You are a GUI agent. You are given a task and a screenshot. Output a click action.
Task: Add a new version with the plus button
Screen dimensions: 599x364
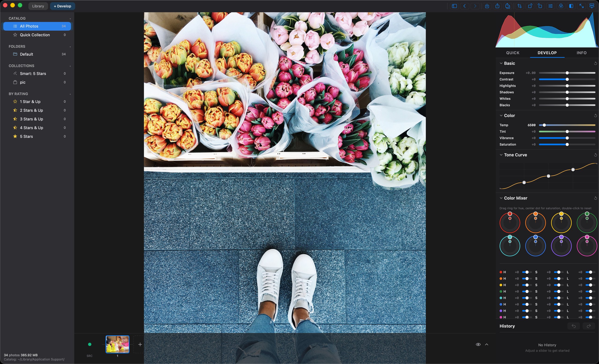(x=140, y=344)
